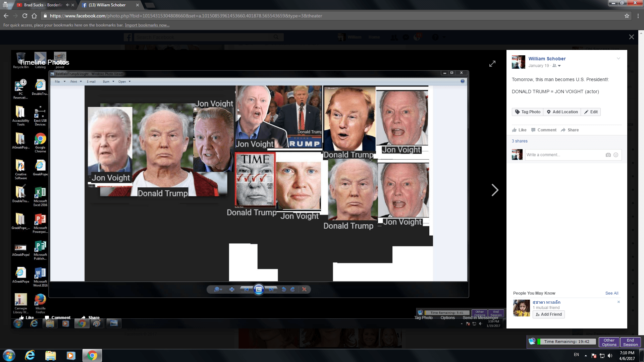
Task: Open the 3 shares link
Action: pos(520,141)
